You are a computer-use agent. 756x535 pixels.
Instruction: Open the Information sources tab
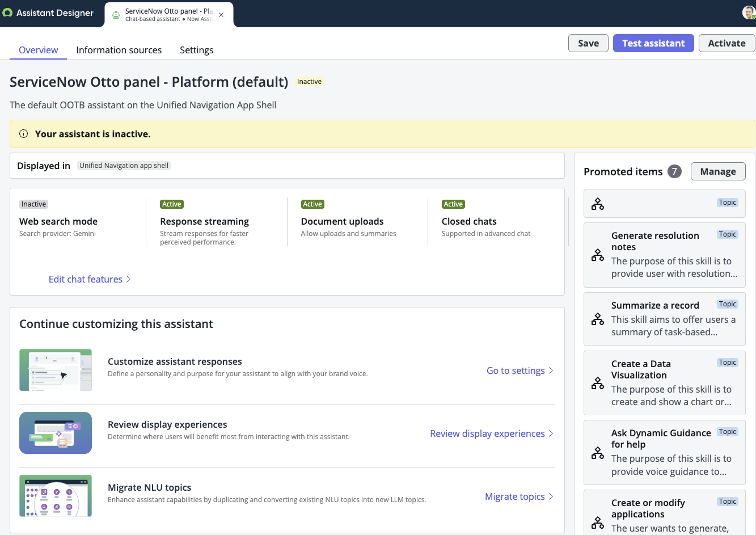tap(119, 50)
